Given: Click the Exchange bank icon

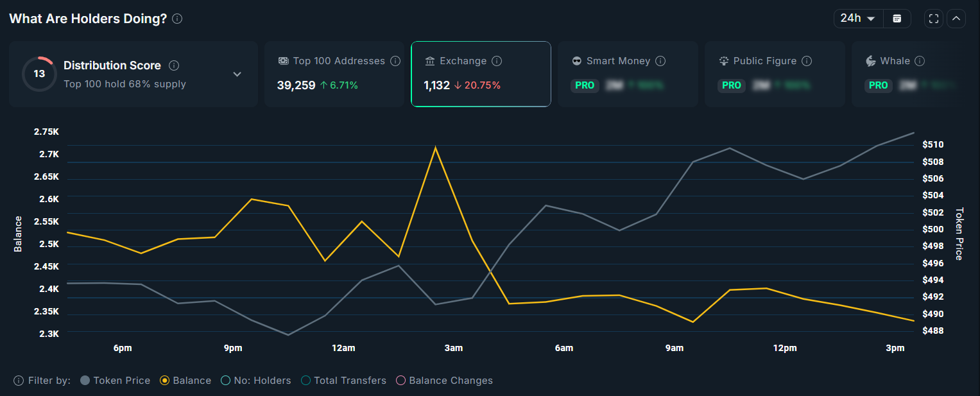Looking at the screenshot, I should tap(429, 60).
